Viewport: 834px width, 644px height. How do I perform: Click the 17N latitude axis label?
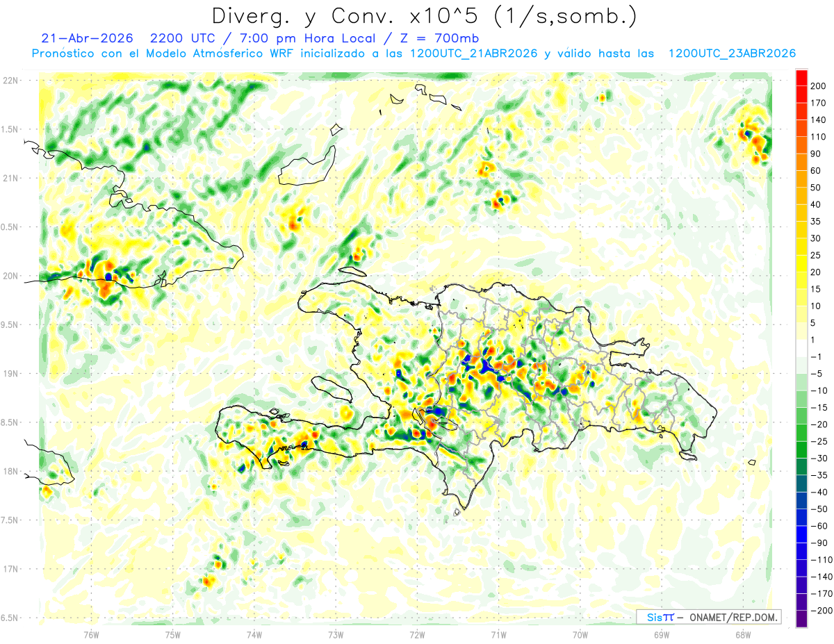point(11,569)
